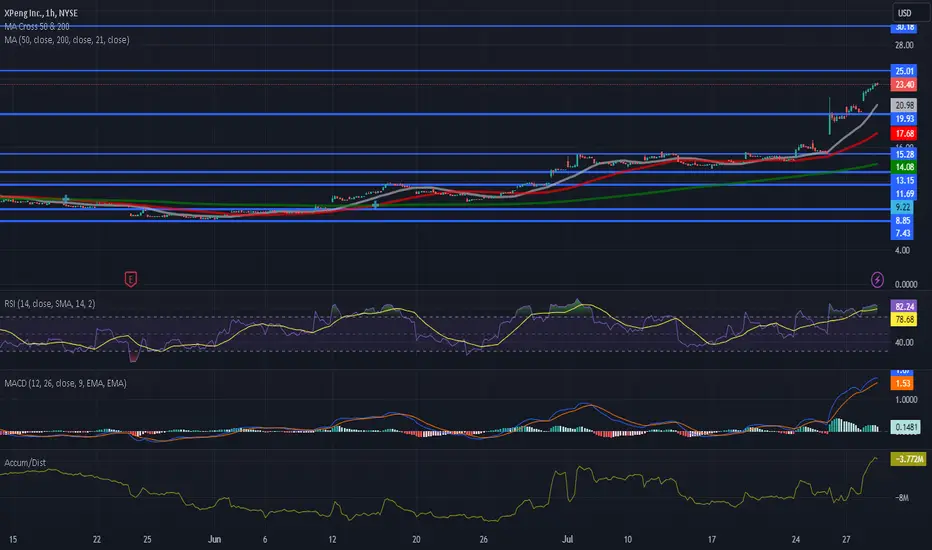The height and width of the screenshot is (550, 932).
Task: Click the 1.0000 MACD axis tick
Action: [x=906, y=400]
